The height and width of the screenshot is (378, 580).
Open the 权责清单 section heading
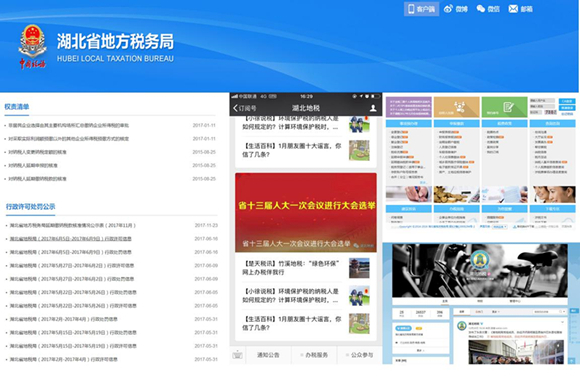[x=17, y=107]
